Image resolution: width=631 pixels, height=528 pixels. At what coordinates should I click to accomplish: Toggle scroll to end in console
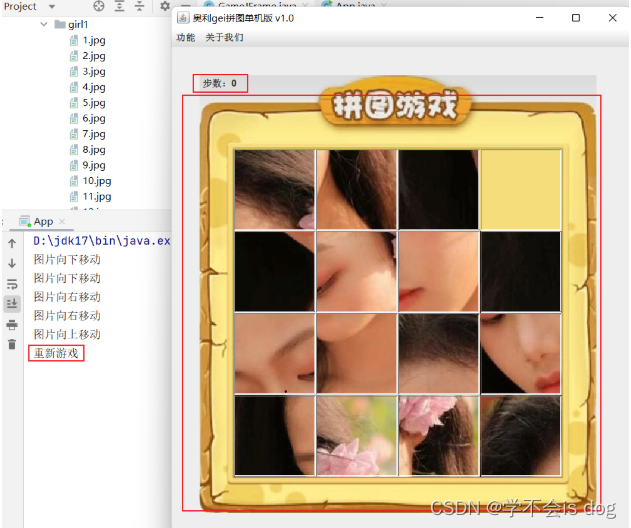pyautogui.click(x=12, y=303)
